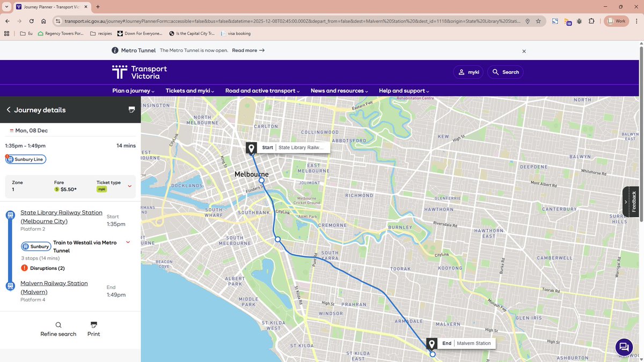The image size is (644, 362).
Task: Open the visa booking bookmark
Action: click(x=235, y=33)
